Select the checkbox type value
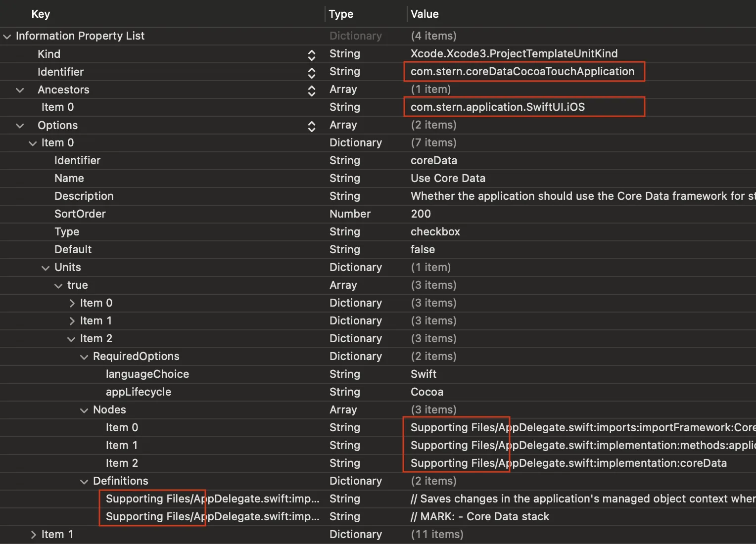The width and height of the screenshot is (756, 544). click(x=435, y=231)
